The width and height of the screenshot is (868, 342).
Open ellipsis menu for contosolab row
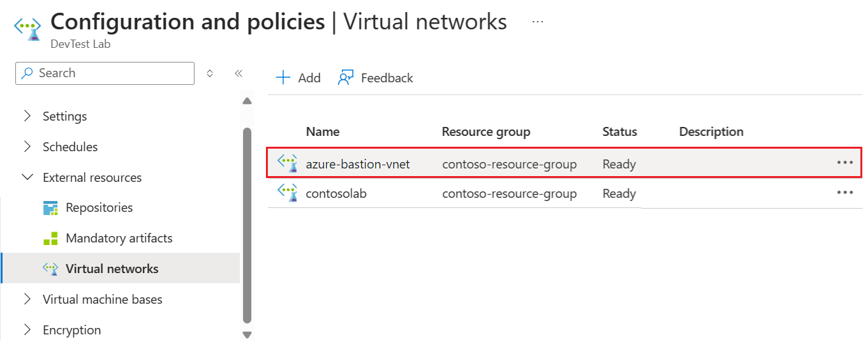pyautogui.click(x=845, y=192)
